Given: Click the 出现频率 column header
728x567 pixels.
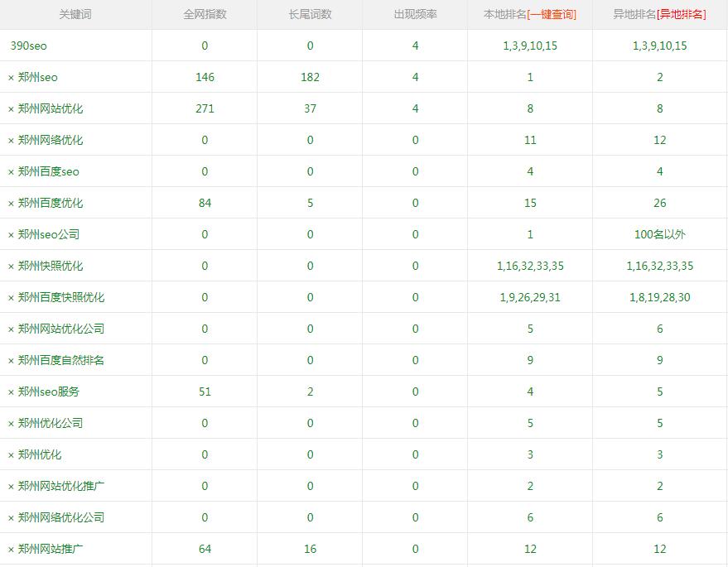Looking at the screenshot, I should [x=415, y=15].
